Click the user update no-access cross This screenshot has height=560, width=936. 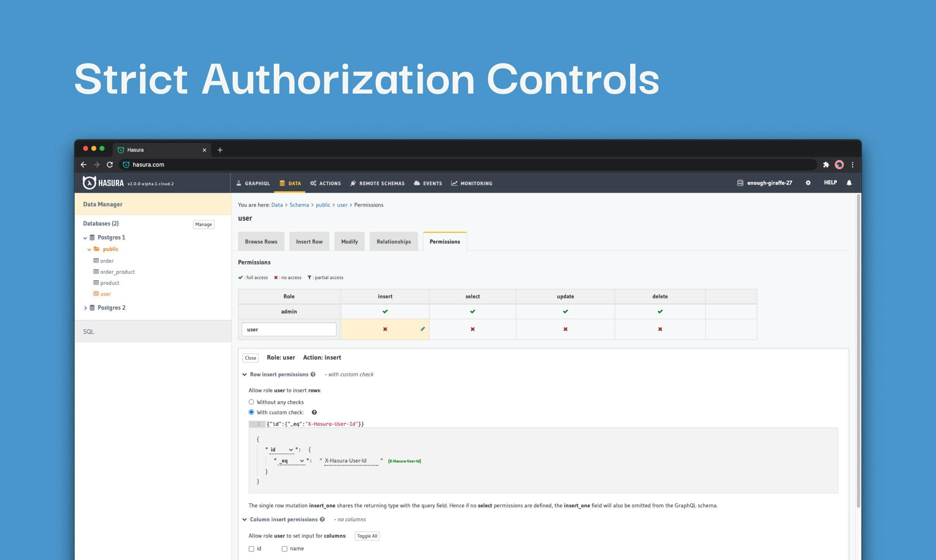pyautogui.click(x=565, y=329)
